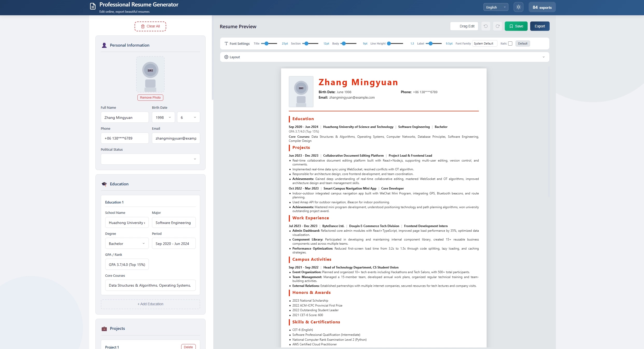Open the Bachelor degree dropdown
The width and height of the screenshot is (644, 349).
pos(127,244)
